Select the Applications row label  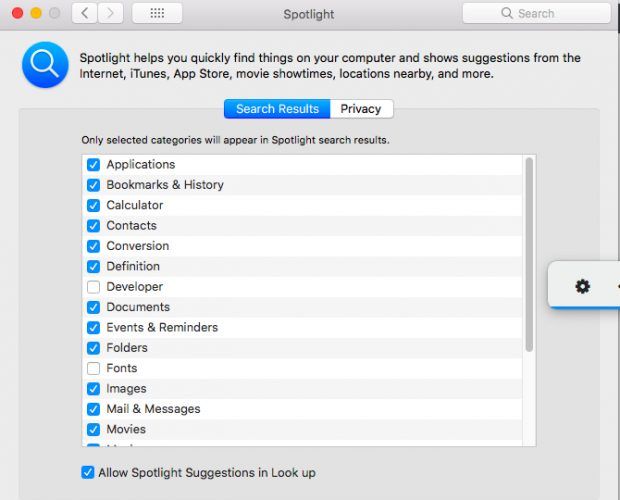(141, 164)
